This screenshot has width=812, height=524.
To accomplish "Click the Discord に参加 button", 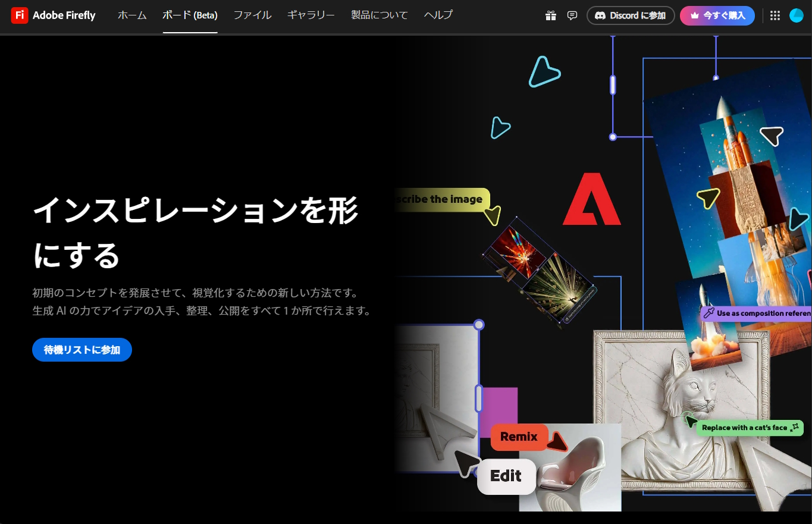I will pos(631,16).
